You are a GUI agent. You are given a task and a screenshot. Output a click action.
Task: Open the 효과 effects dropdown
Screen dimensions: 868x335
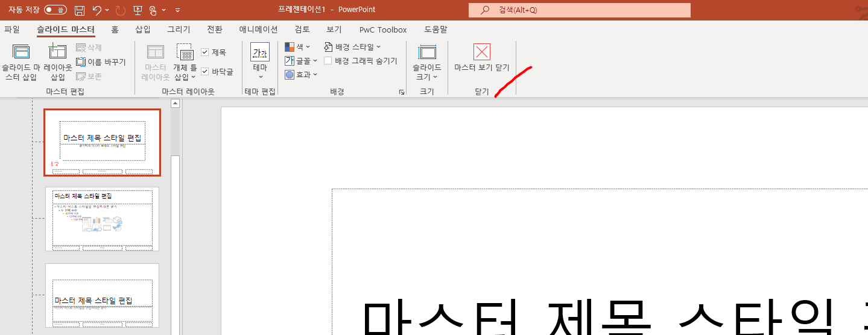tap(301, 75)
